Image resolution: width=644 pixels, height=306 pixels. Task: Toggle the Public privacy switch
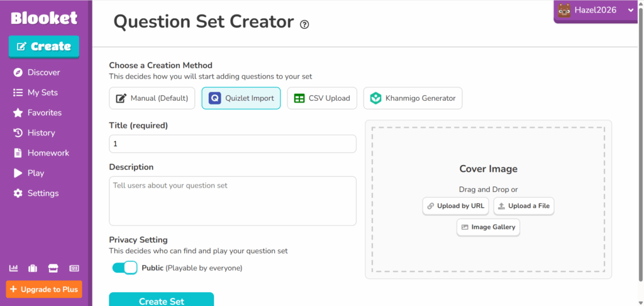coord(125,268)
